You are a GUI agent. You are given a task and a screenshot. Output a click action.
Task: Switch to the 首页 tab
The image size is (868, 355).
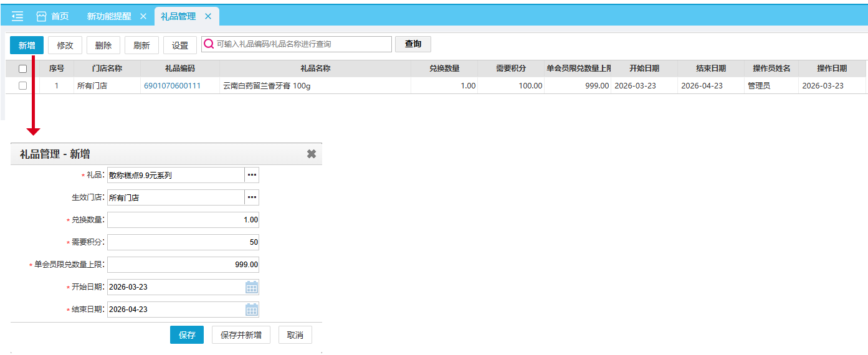pyautogui.click(x=53, y=16)
